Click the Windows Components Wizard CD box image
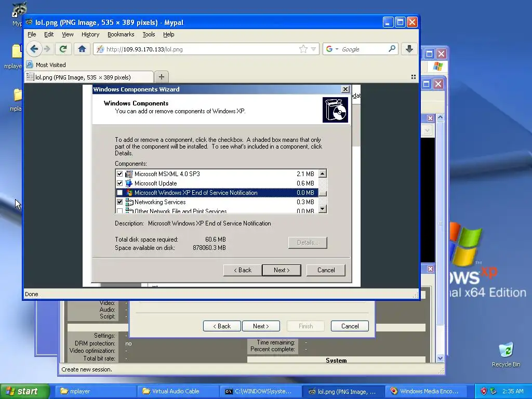This screenshot has width=532, height=399. (x=335, y=110)
